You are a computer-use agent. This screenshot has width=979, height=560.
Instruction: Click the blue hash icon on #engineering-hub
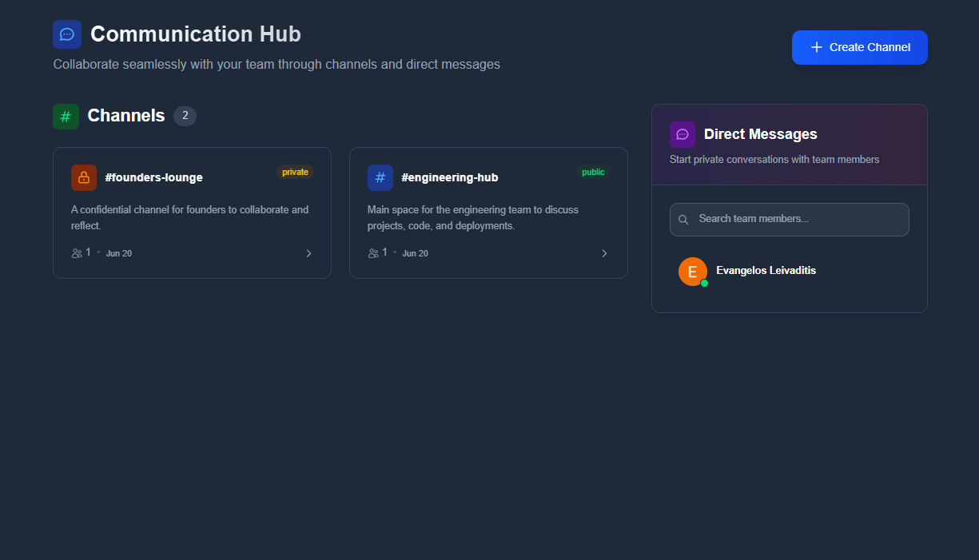pyautogui.click(x=380, y=177)
